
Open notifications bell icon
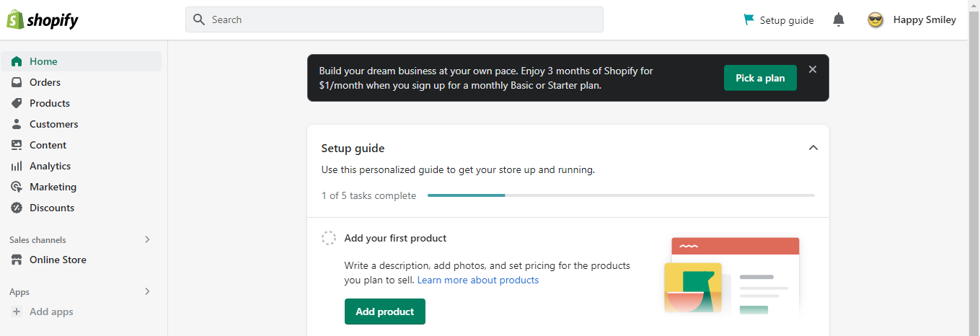coord(838,20)
